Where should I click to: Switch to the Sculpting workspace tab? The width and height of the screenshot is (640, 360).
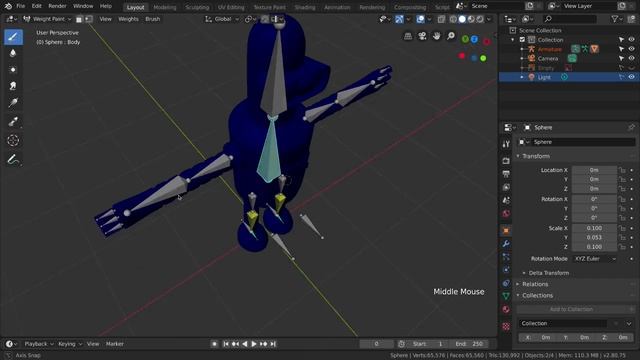pos(197,7)
